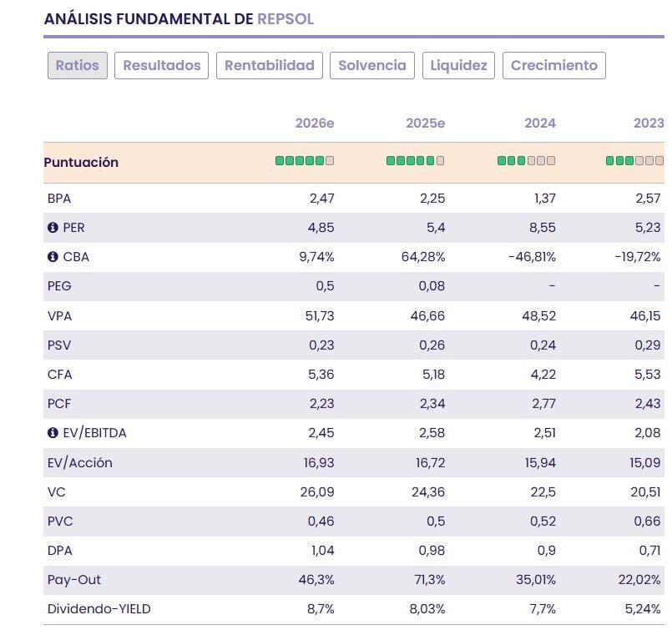
Task: Click the Dividendo-YIELD row label
Action: (99, 609)
